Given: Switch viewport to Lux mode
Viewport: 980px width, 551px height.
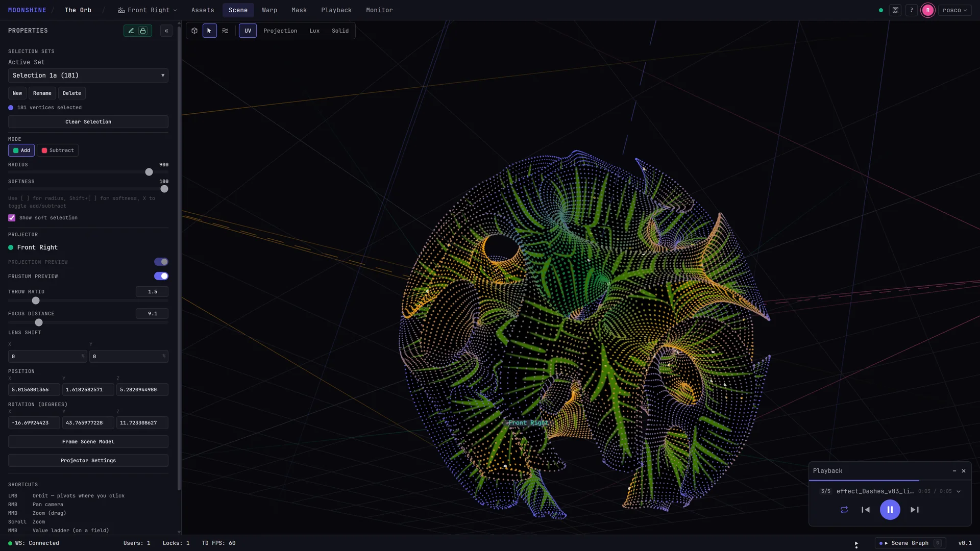Looking at the screenshot, I should click(x=314, y=31).
